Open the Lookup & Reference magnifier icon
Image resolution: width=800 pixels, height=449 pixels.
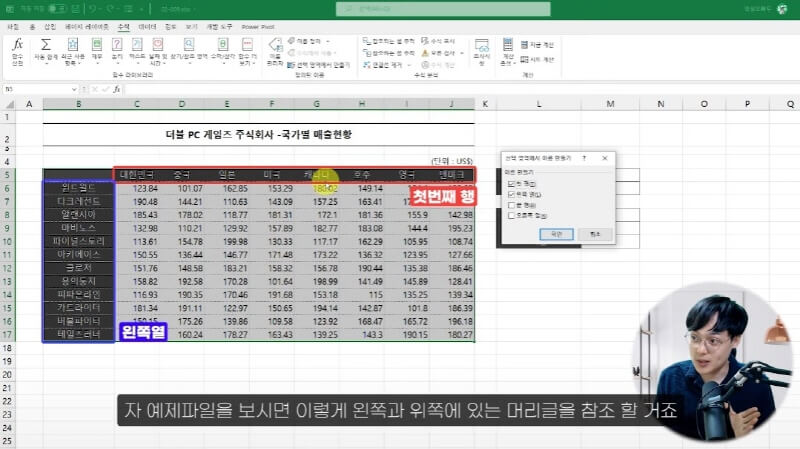coord(189,45)
